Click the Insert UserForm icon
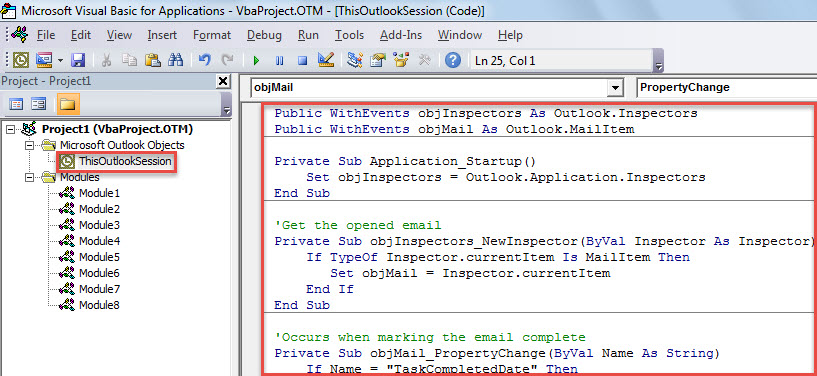Image resolution: width=817 pixels, height=376 pixels. pyautogui.click(x=44, y=60)
